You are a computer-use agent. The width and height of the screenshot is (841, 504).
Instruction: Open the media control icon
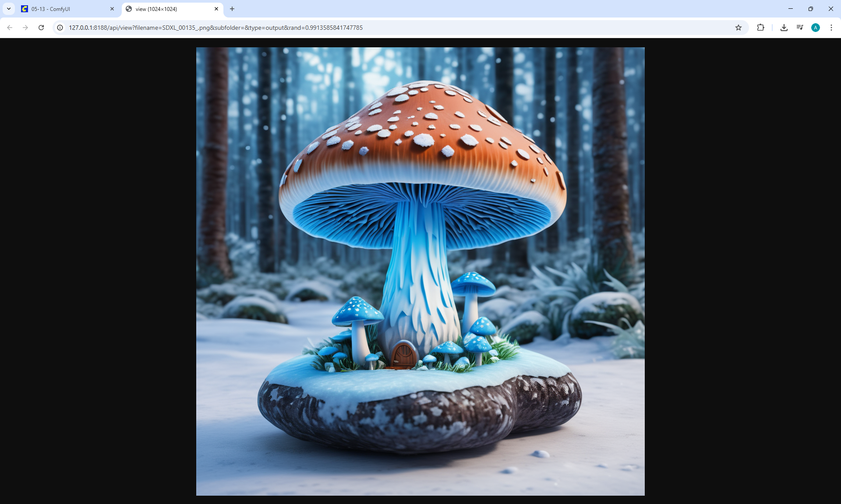click(x=800, y=28)
